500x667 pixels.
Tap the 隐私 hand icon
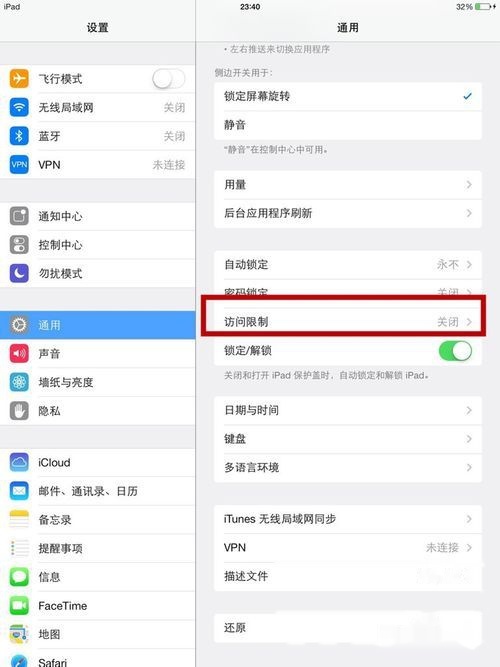point(19,411)
